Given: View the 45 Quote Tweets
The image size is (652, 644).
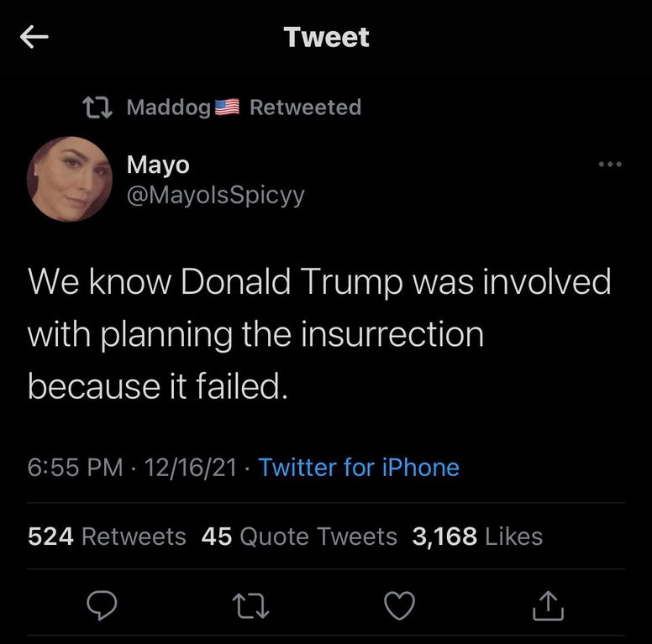Looking at the screenshot, I should [x=299, y=536].
